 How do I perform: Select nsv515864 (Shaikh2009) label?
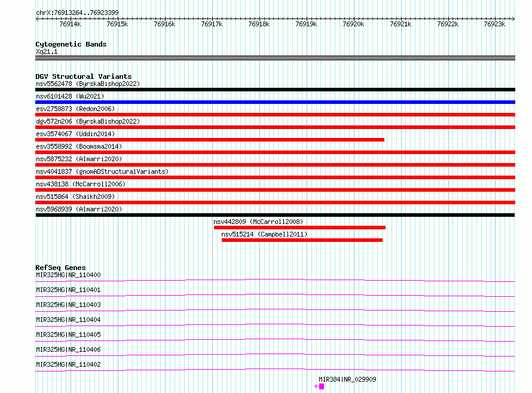pyautogui.click(x=75, y=196)
